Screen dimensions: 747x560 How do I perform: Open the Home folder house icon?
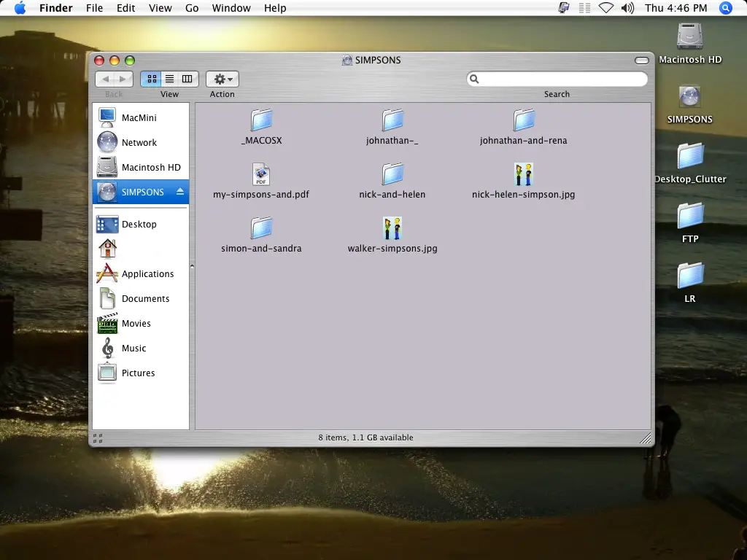[x=107, y=249]
